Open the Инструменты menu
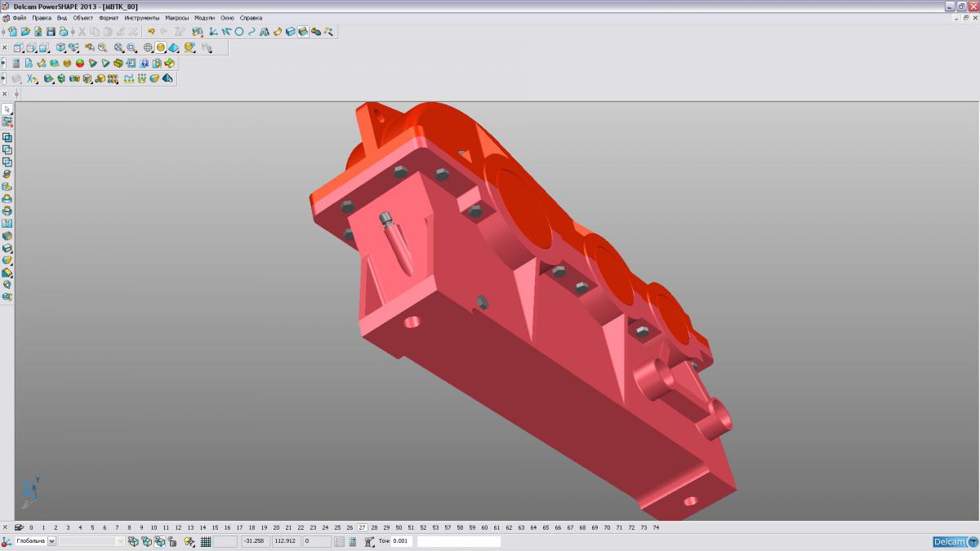980x551 pixels. pyautogui.click(x=142, y=17)
